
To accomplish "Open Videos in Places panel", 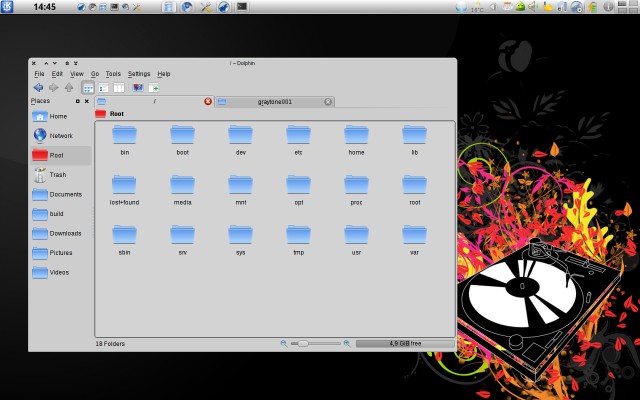I will 61,272.
